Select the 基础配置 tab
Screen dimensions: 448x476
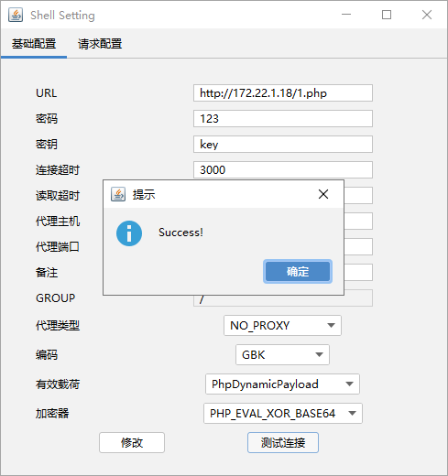click(x=34, y=44)
